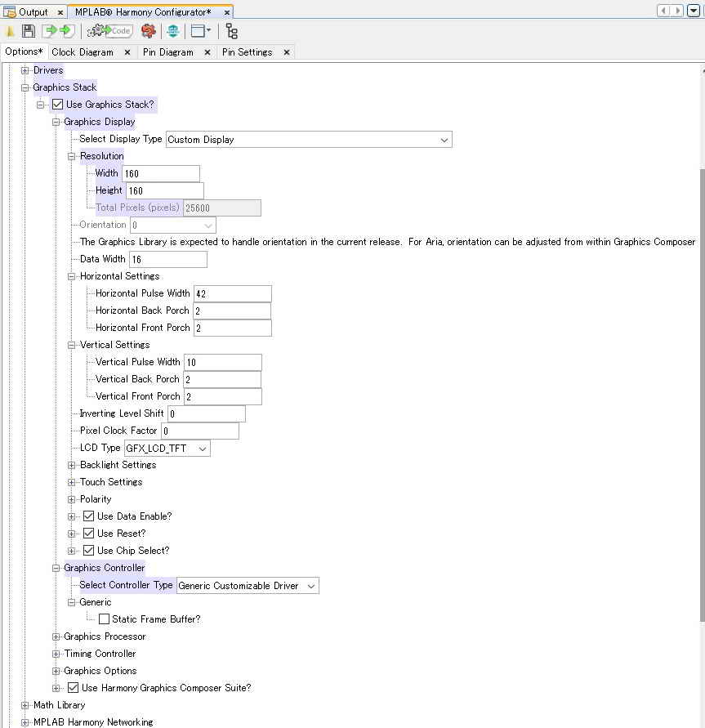The height and width of the screenshot is (728, 705).
Task: Select the MPLAB Harmony Networking tree item
Action: pyautogui.click(x=93, y=722)
